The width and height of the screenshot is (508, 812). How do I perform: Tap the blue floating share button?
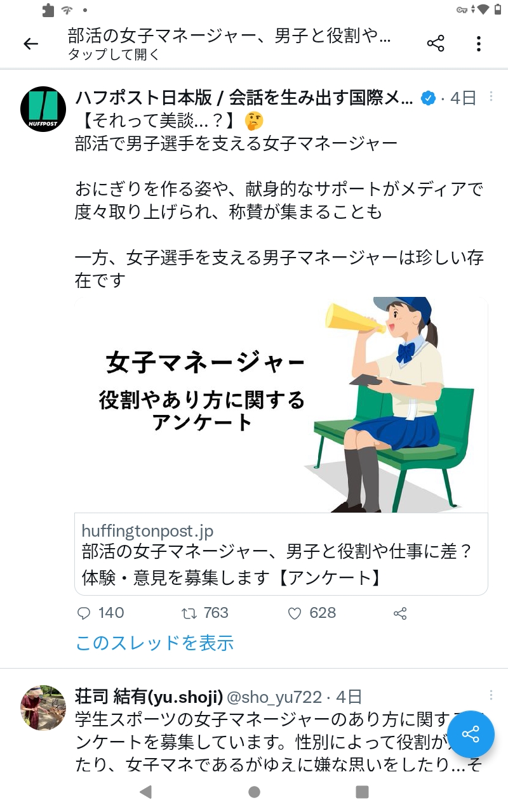(471, 734)
